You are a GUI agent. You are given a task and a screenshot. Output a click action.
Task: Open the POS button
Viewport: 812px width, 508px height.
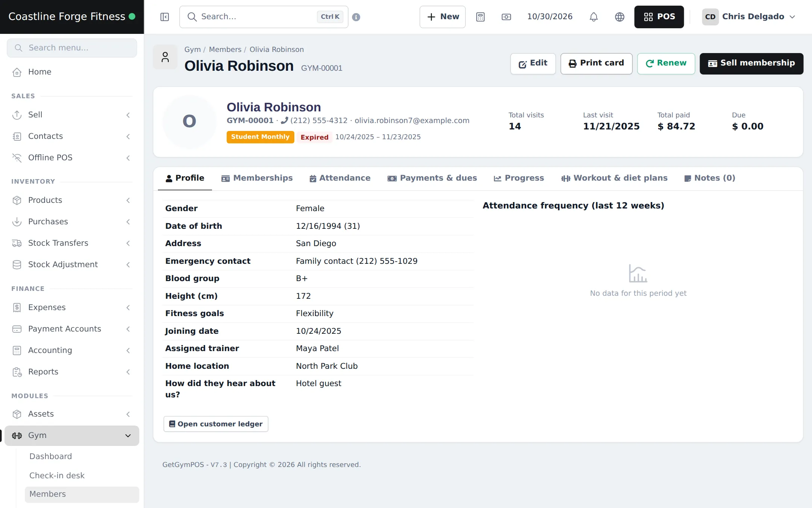pyautogui.click(x=659, y=17)
